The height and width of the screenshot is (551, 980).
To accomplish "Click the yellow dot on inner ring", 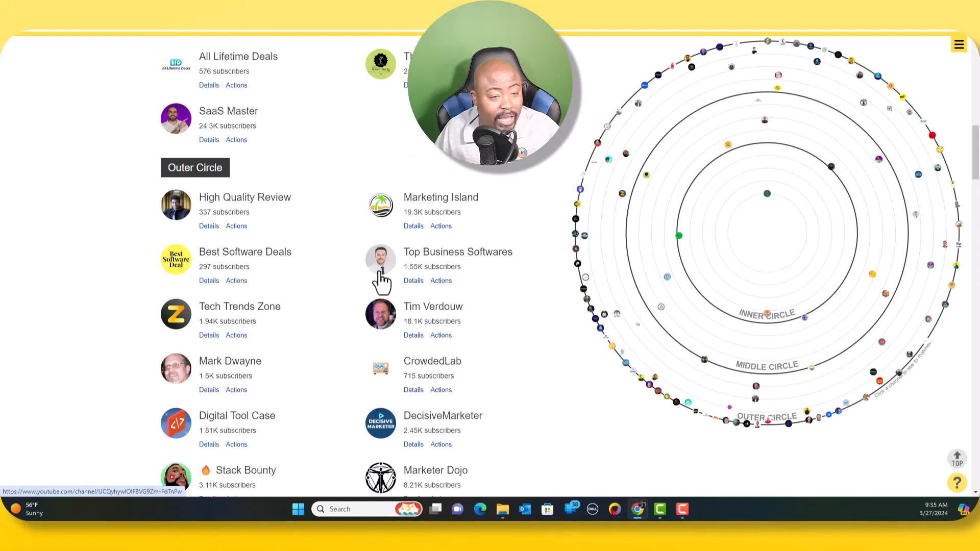I will click(x=872, y=274).
